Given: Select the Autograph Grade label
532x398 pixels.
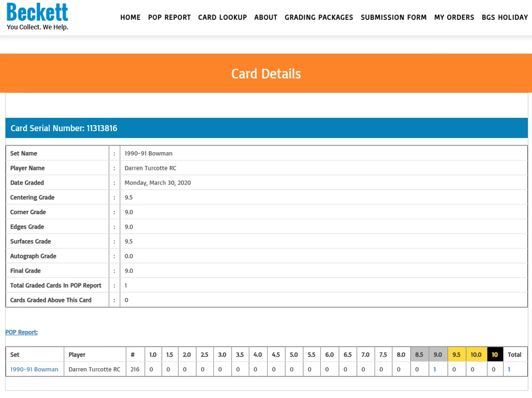Looking at the screenshot, I should [x=33, y=256].
